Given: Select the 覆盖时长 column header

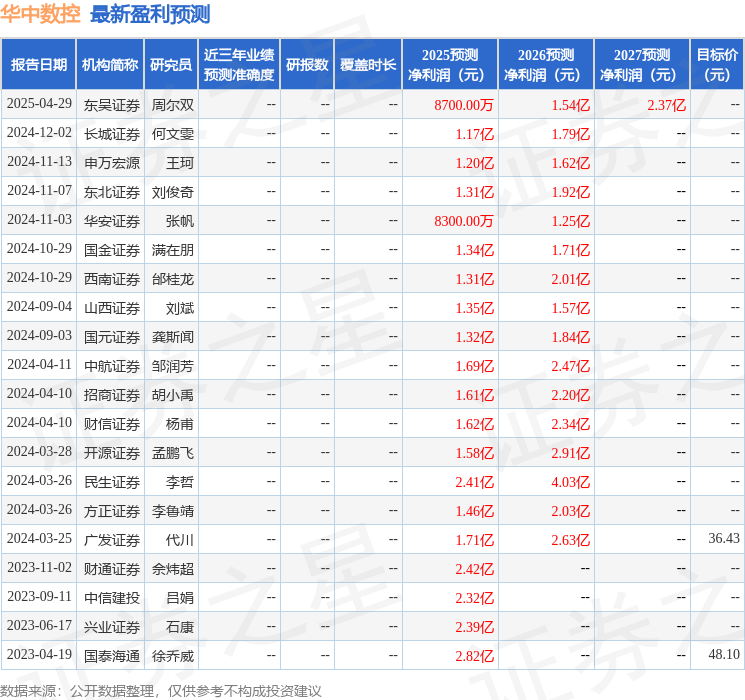Looking at the screenshot, I should point(367,65).
